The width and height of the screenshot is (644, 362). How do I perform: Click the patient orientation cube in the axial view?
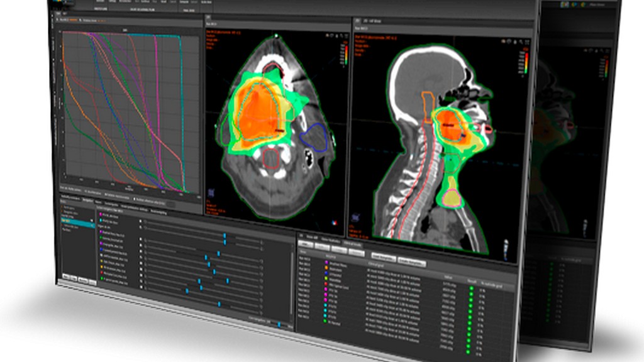(211, 192)
